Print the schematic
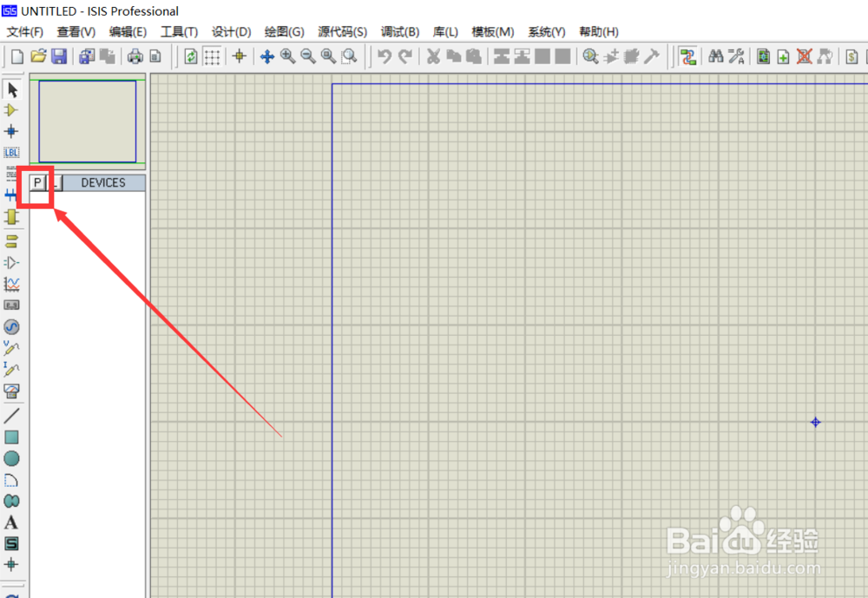 tap(135, 56)
